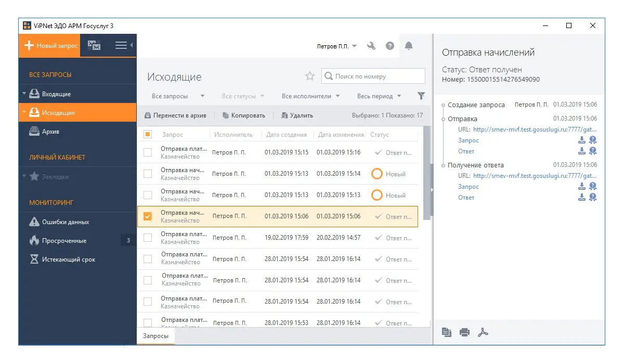Click the document view icon in the details footer

point(446,332)
